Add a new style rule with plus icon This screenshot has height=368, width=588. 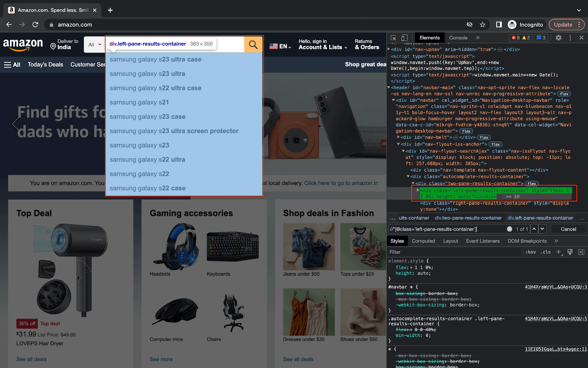click(x=559, y=252)
